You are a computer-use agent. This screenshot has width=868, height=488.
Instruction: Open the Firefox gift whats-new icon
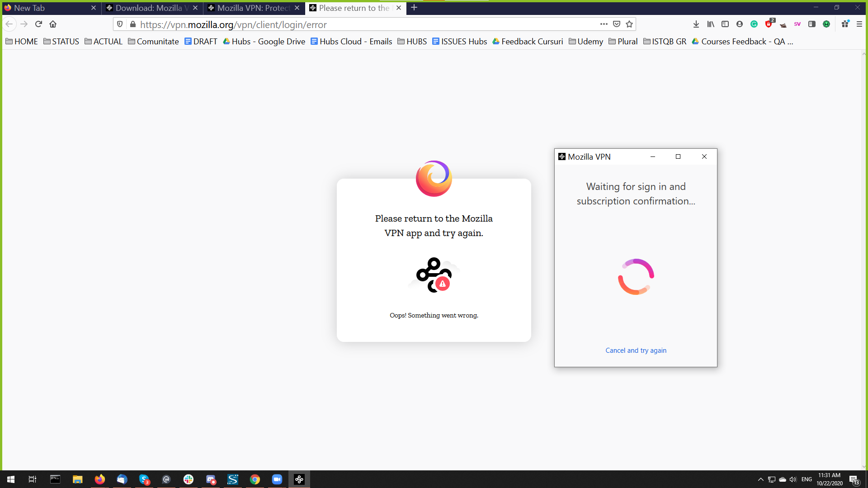845,24
